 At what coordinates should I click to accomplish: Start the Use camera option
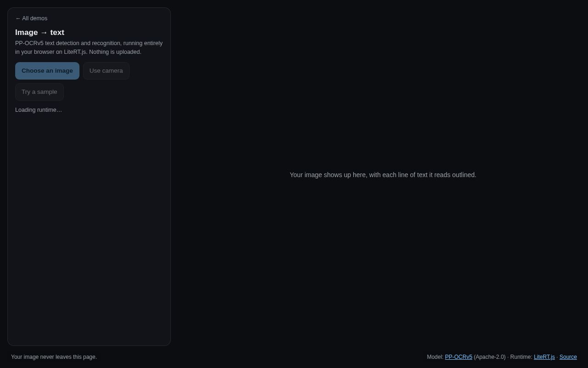tap(106, 71)
